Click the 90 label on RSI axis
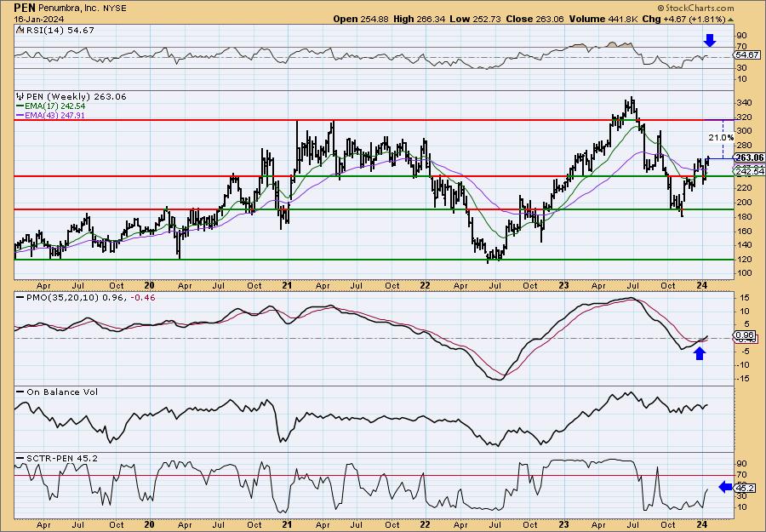Viewport: 766px width, 532px height. [741, 35]
